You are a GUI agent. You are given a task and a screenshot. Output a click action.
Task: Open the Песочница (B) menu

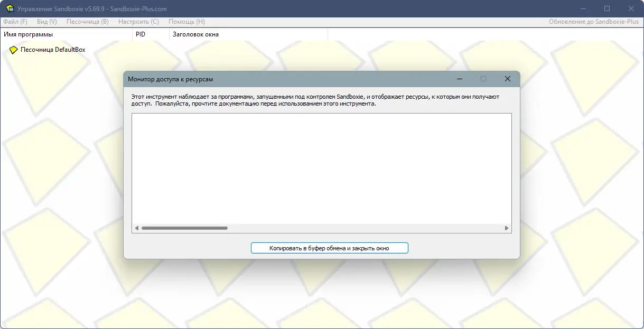click(x=88, y=22)
